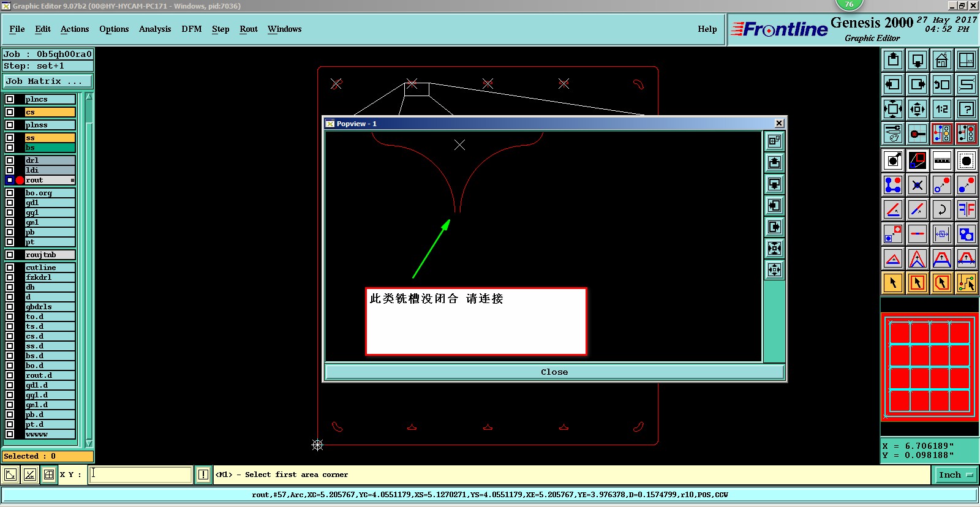The height and width of the screenshot is (507, 980).
Task: Click the pan right view icon
Action: click(918, 85)
